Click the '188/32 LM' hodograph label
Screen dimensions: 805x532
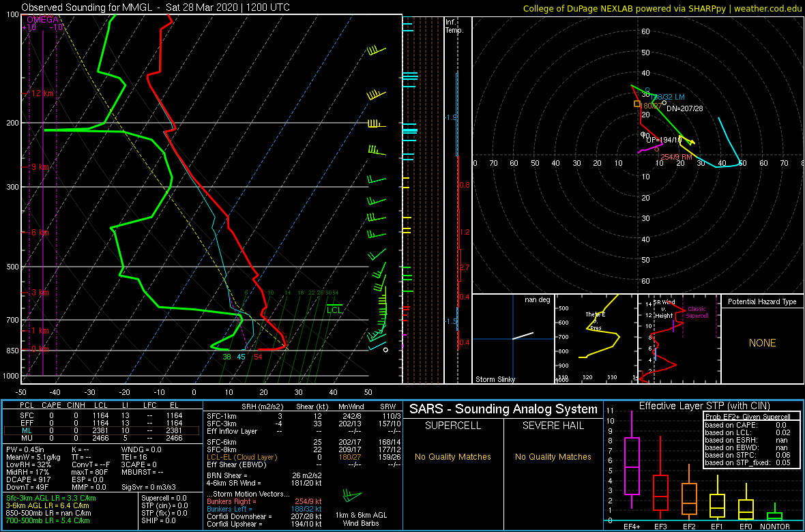click(669, 97)
